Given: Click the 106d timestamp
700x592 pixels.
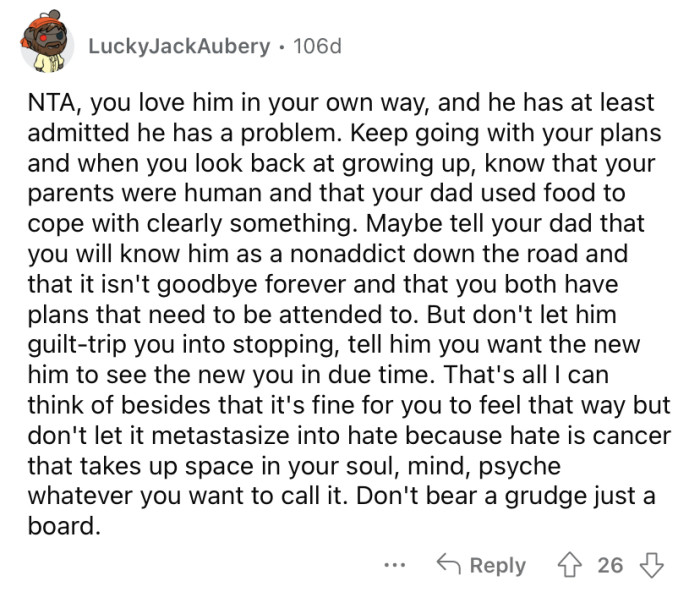Looking at the screenshot, I should tap(317, 46).
